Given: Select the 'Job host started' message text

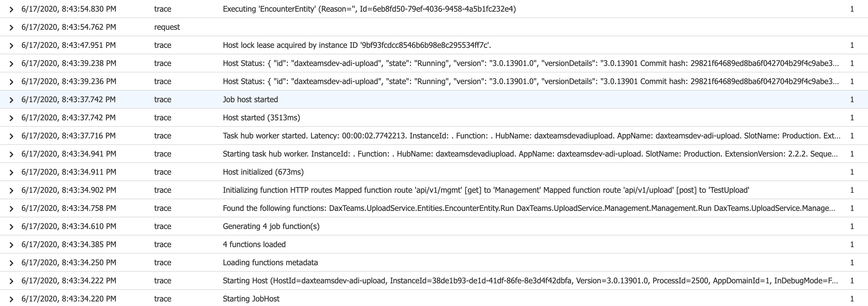Looking at the screenshot, I should pyautogui.click(x=250, y=99).
